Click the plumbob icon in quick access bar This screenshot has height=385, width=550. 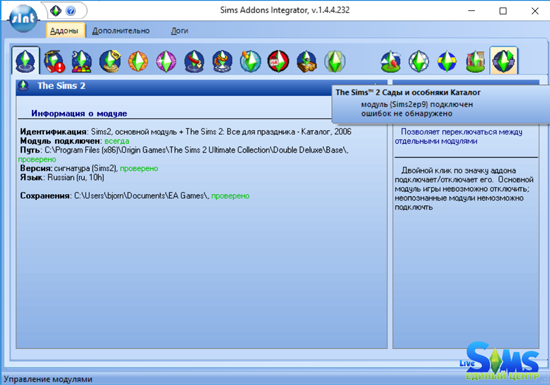click(x=55, y=11)
